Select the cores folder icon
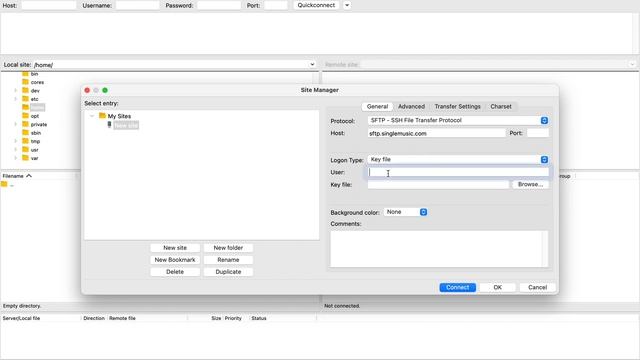This screenshot has width=640, height=360. [25, 82]
